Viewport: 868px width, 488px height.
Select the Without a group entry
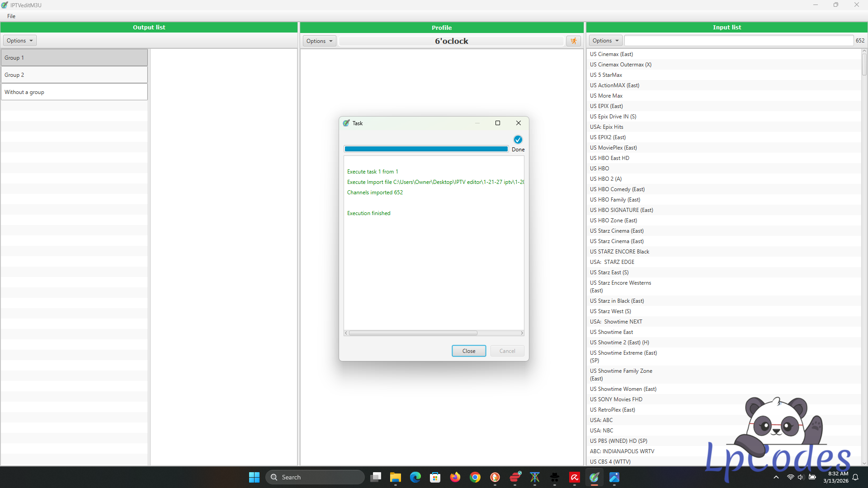(74, 92)
